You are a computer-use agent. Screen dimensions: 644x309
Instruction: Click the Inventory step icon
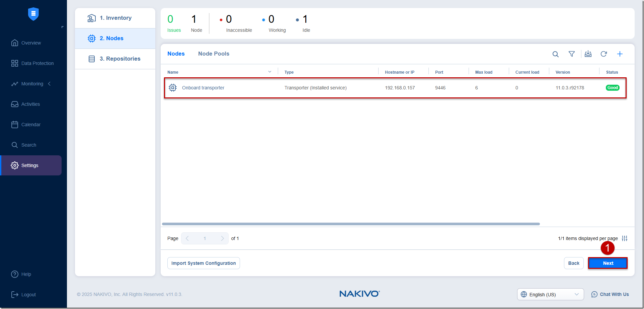click(x=91, y=18)
